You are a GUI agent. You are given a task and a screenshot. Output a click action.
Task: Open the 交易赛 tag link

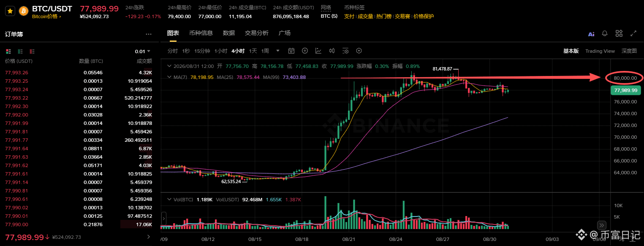(x=402, y=16)
